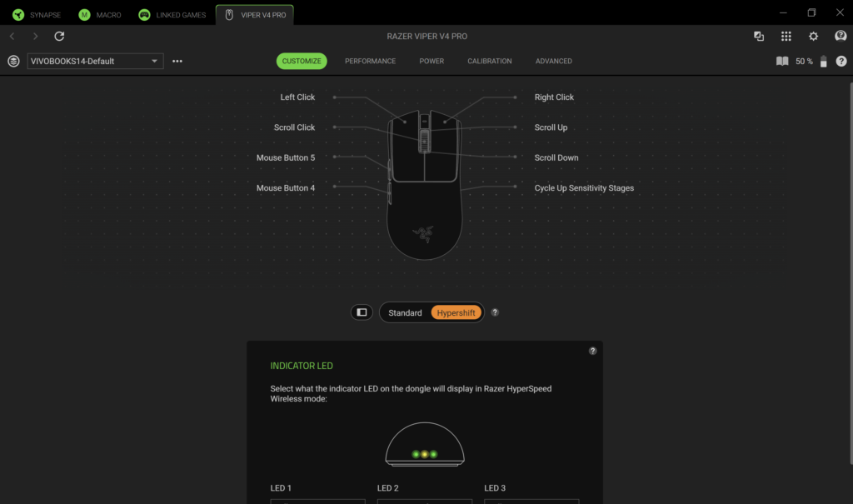853x504 pixels.
Task: Select the Mouse Button 4 assignment
Action: click(x=286, y=187)
